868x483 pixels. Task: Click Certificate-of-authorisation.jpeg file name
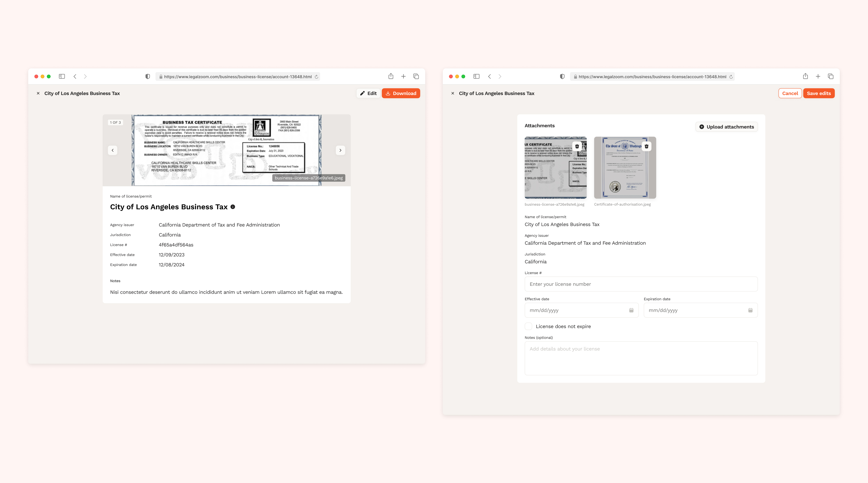tap(622, 204)
